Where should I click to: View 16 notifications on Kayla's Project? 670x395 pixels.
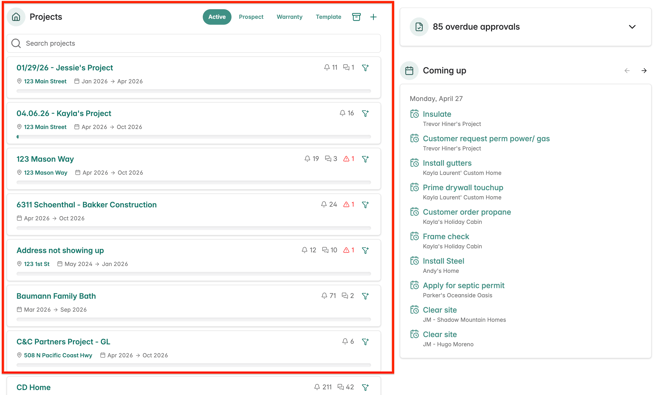347,113
